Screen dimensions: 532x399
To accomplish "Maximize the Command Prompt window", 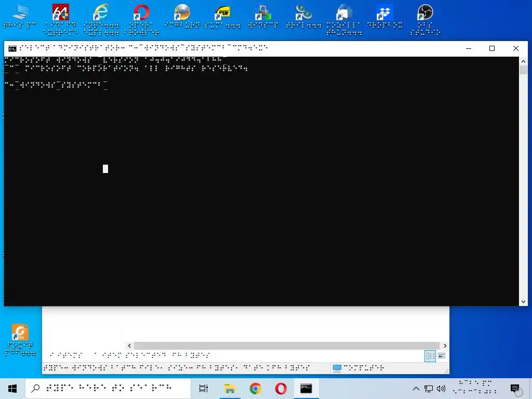I will click(492, 48).
